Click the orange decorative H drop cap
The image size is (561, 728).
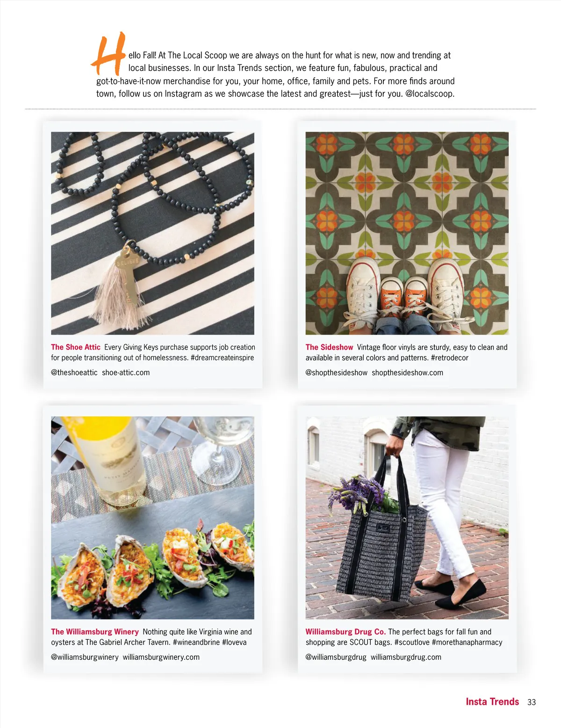coord(109,53)
